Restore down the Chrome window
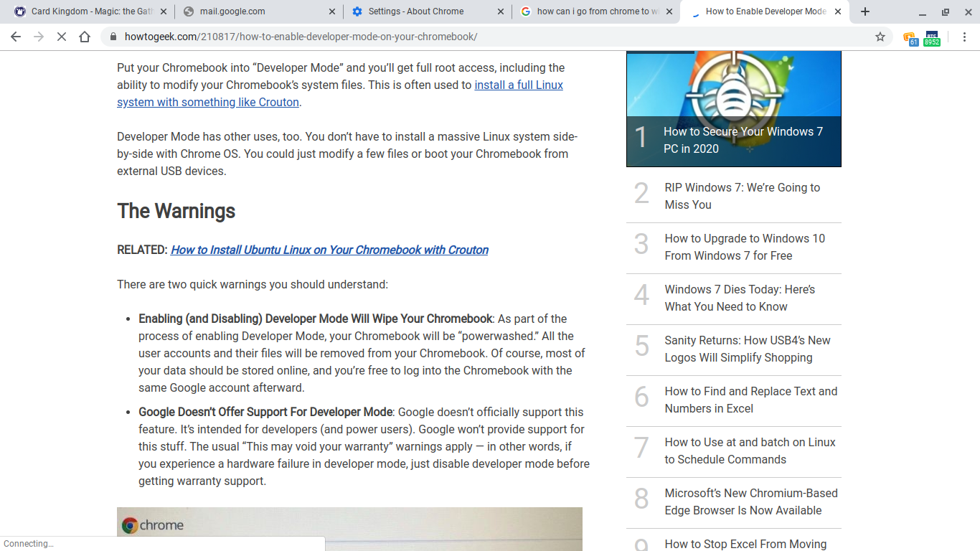The width and height of the screenshot is (980, 551). coord(946,11)
